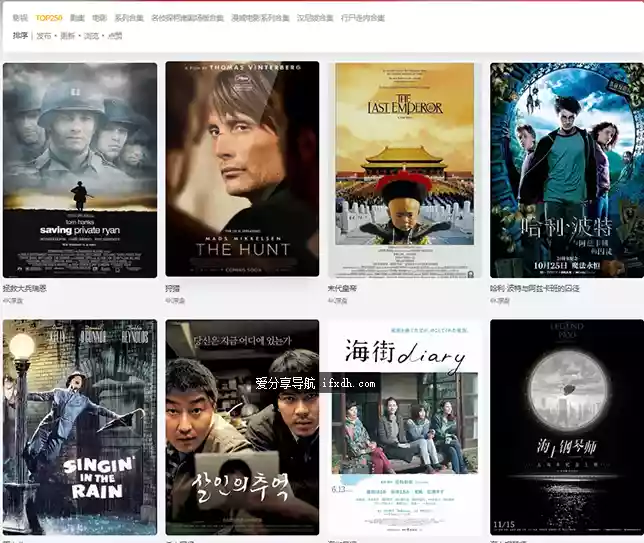Open the 行尸走肉合集 tab

coord(363,18)
